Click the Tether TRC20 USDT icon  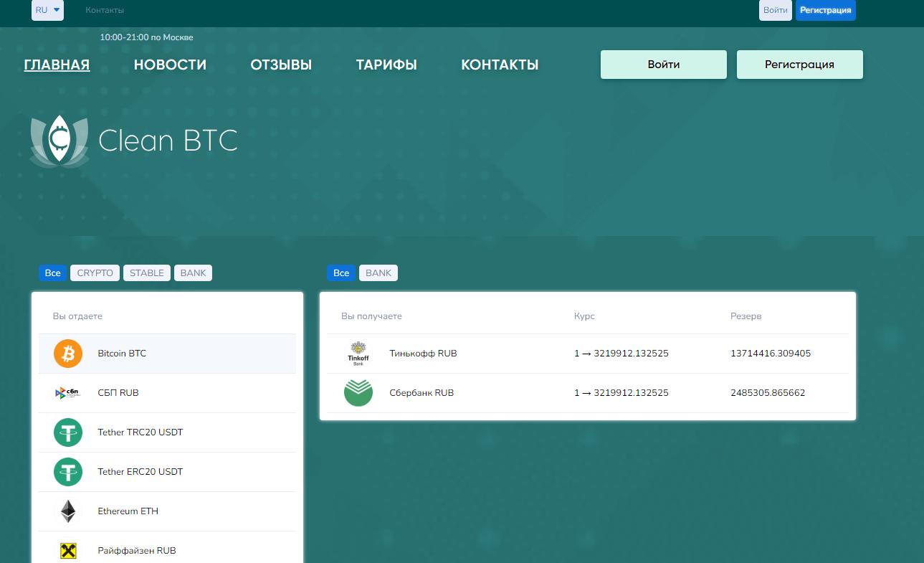(68, 432)
